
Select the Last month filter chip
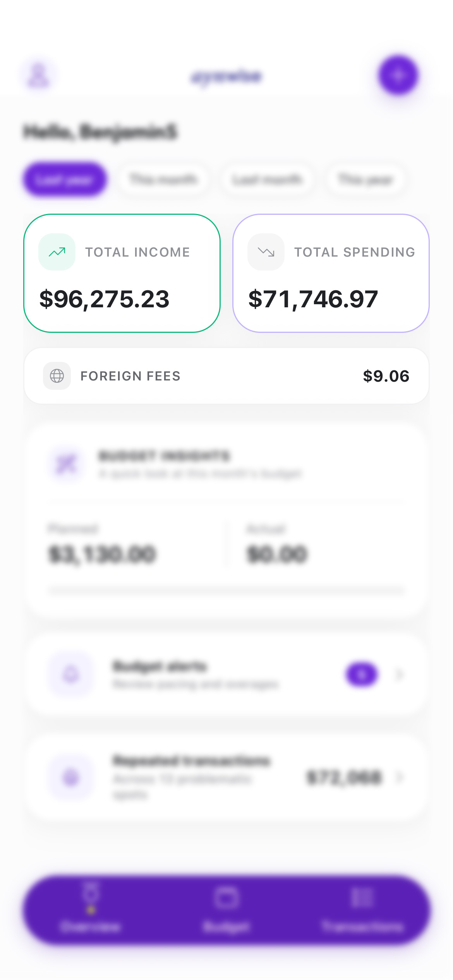click(x=267, y=180)
